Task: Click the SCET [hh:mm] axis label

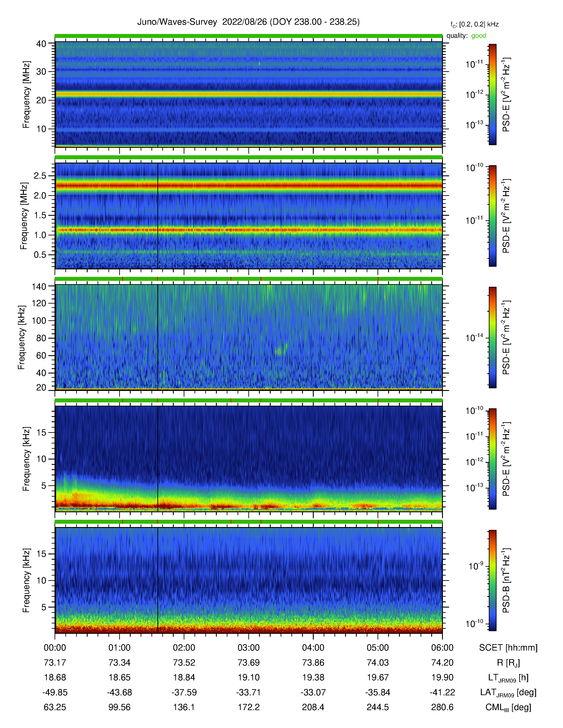Action: 508,648
